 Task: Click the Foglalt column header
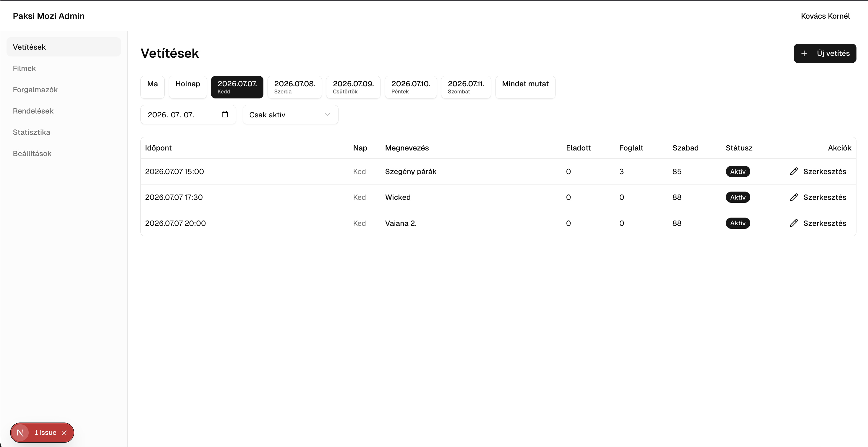pos(631,148)
